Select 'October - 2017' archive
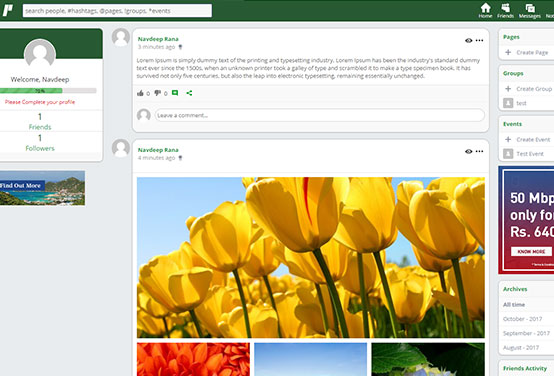The image size is (554, 376). [x=523, y=319]
